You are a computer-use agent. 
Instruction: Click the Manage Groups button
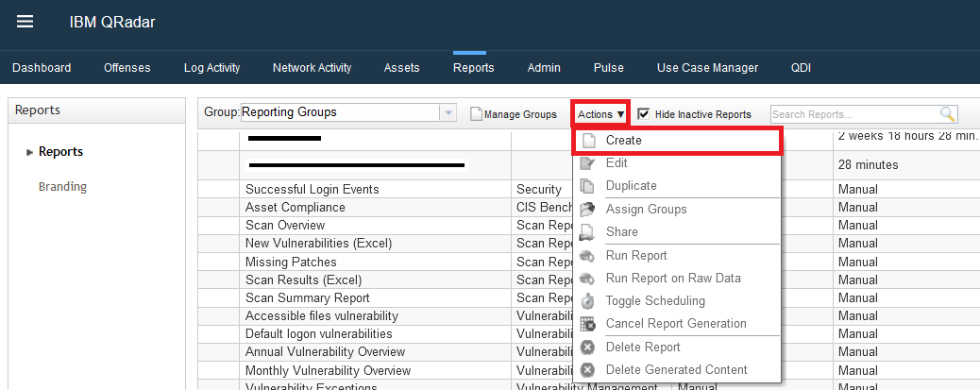[x=514, y=114]
